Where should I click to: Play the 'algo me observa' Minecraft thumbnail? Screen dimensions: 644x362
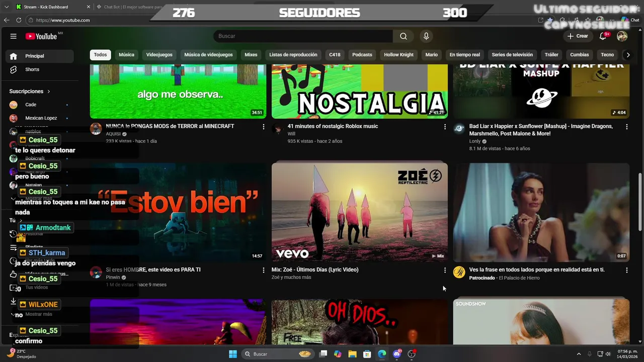tap(178, 91)
